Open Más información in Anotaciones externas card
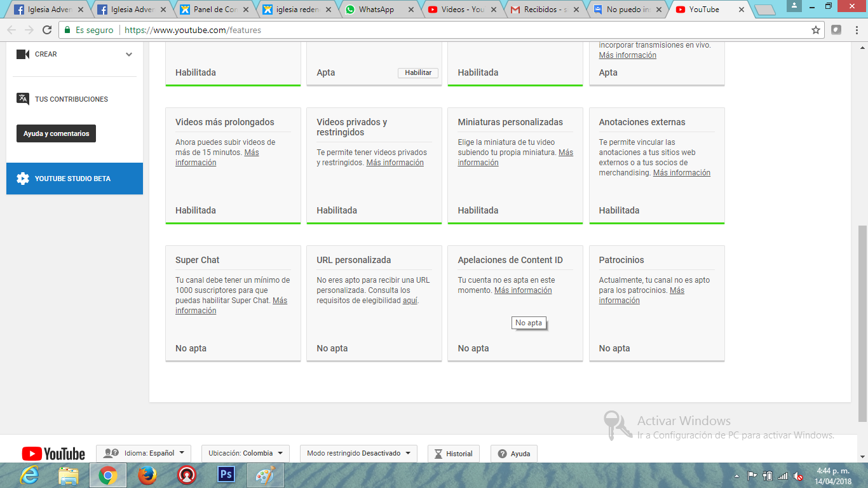 coord(681,173)
